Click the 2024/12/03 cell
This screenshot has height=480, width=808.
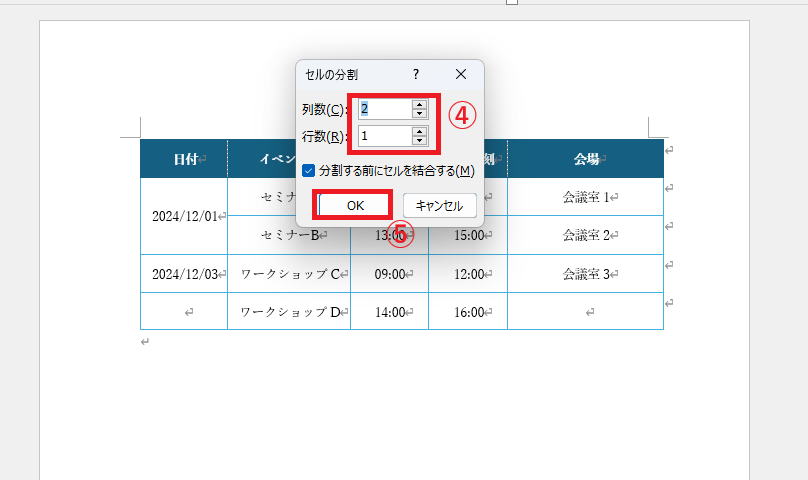[x=184, y=274]
